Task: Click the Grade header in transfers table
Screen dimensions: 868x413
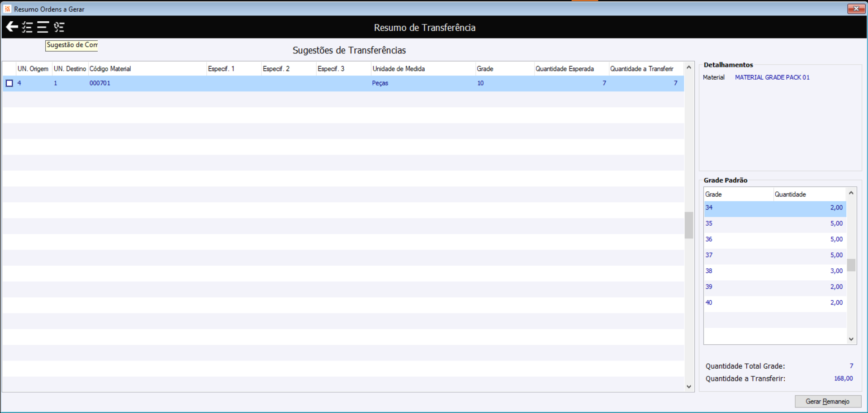Action: pyautogui.click(x=504, y=69)
